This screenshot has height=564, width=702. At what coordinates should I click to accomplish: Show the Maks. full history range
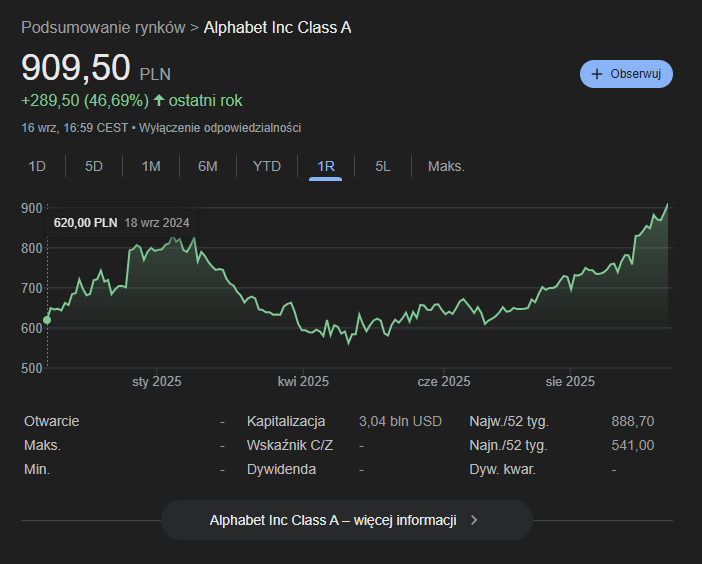(446, 166)
